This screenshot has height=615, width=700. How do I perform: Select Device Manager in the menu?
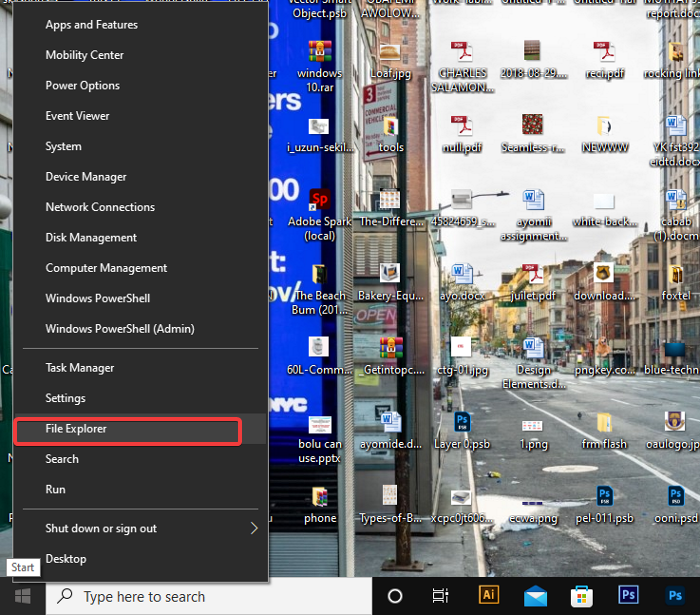[86, 177]
